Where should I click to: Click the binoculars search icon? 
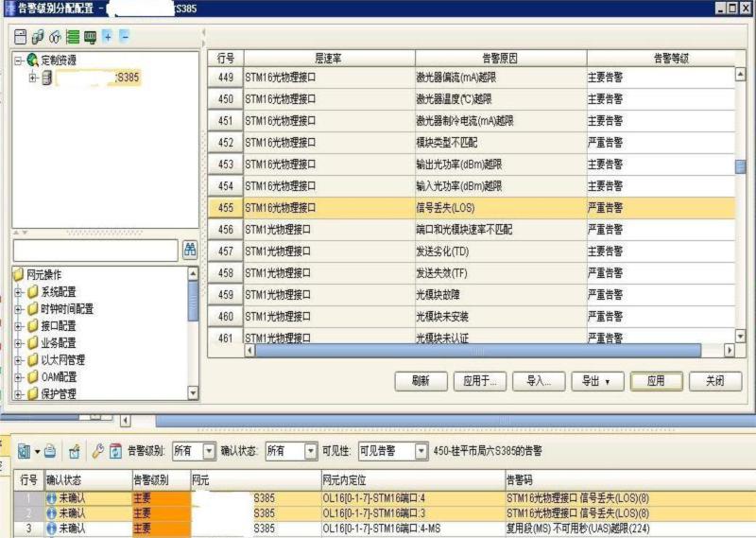click(x=190, y=250)
